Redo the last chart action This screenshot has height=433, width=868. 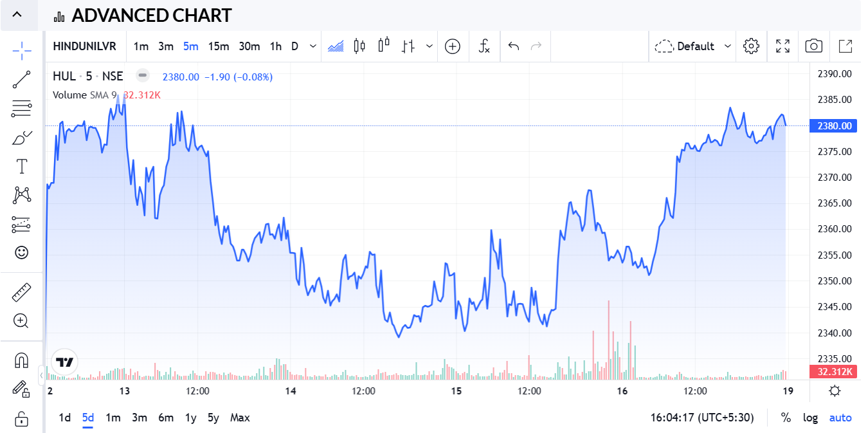(x=536, y=46)
